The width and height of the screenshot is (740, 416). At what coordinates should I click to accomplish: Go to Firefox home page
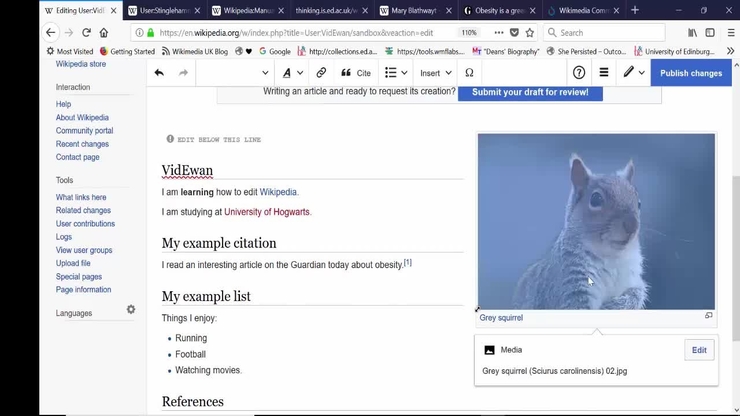pyautogui.click(x=104, y=33)
